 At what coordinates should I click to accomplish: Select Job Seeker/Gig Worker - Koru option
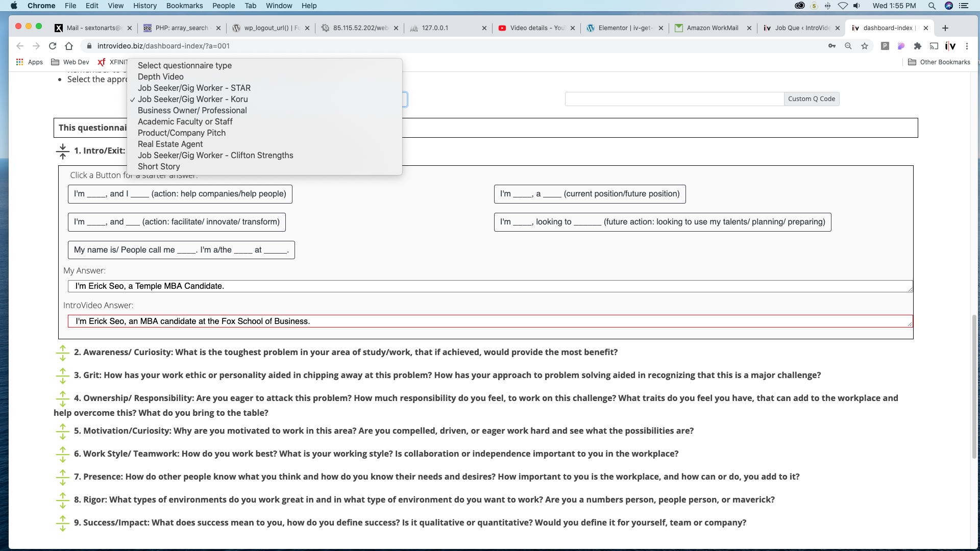[264, 99]
